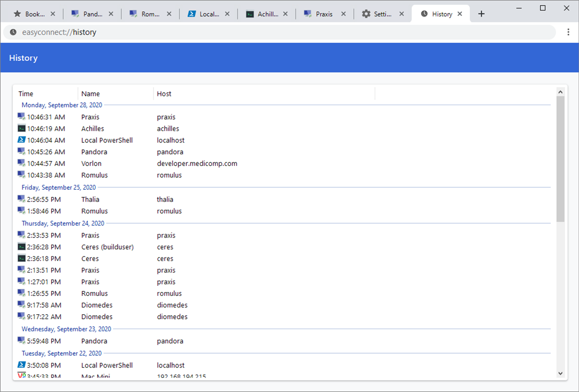
Task: Click the thalia host cell
Action: coord(165,199)
